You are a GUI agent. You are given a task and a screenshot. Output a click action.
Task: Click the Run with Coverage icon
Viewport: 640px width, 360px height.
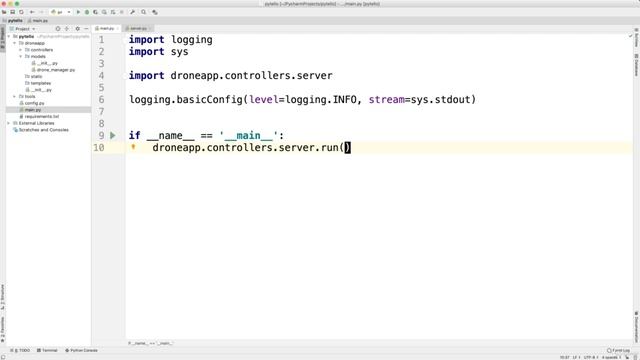coord(96,12)
